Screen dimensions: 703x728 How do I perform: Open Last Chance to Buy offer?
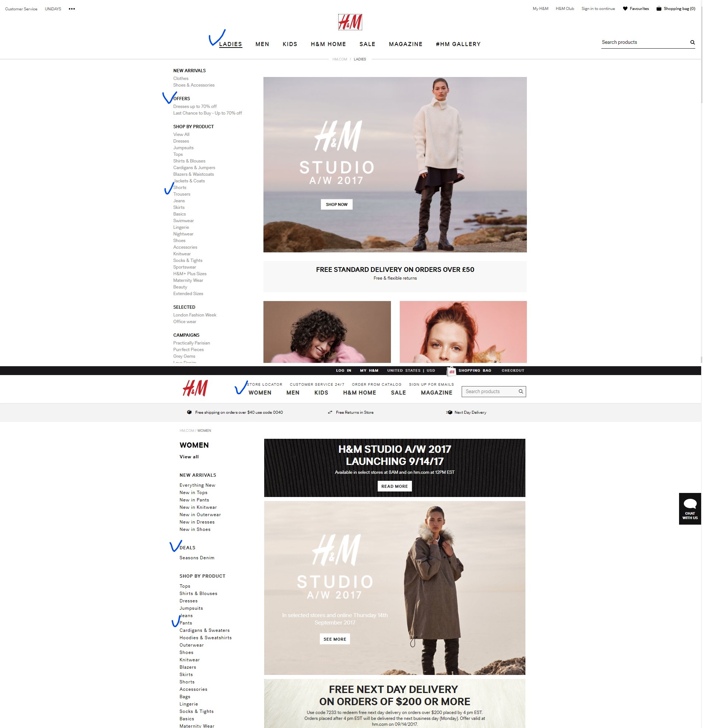207,113
